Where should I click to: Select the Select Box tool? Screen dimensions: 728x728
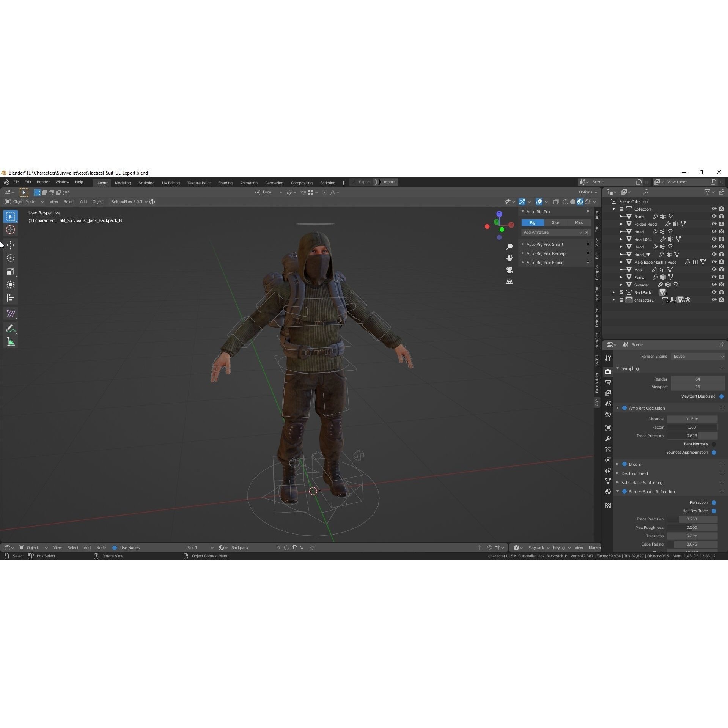click(11, 217)
